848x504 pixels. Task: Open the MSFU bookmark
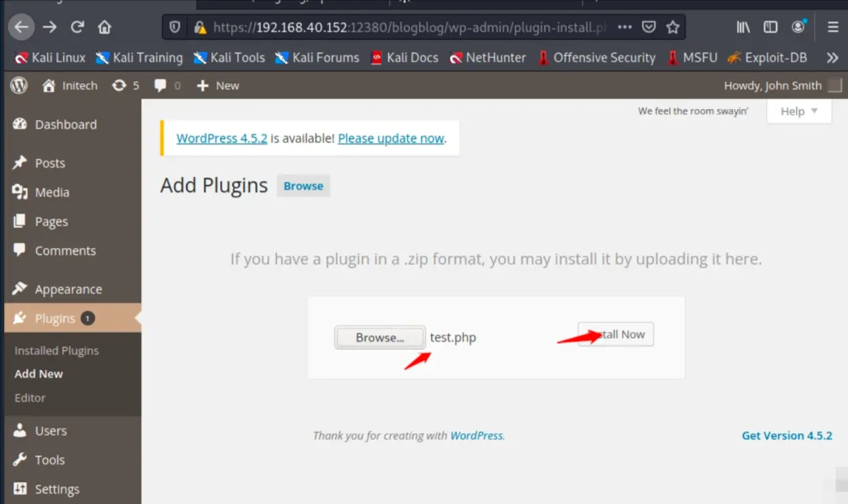click(x=692, y=58)
